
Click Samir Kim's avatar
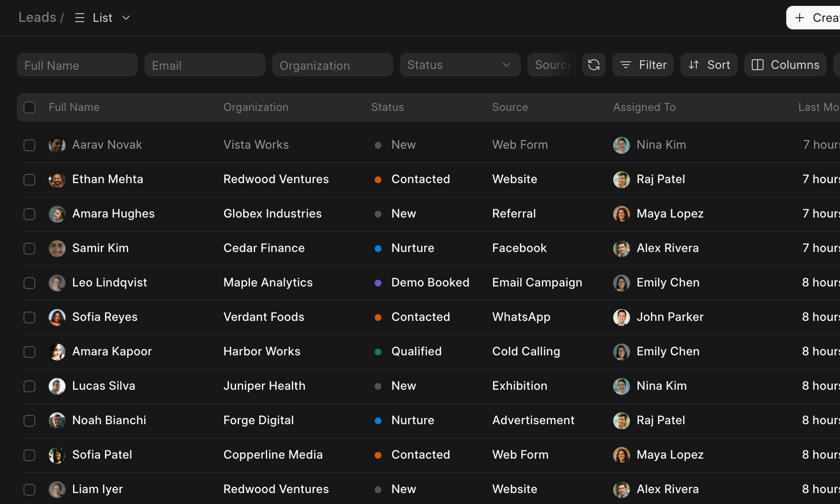click(x=57, y=248)
